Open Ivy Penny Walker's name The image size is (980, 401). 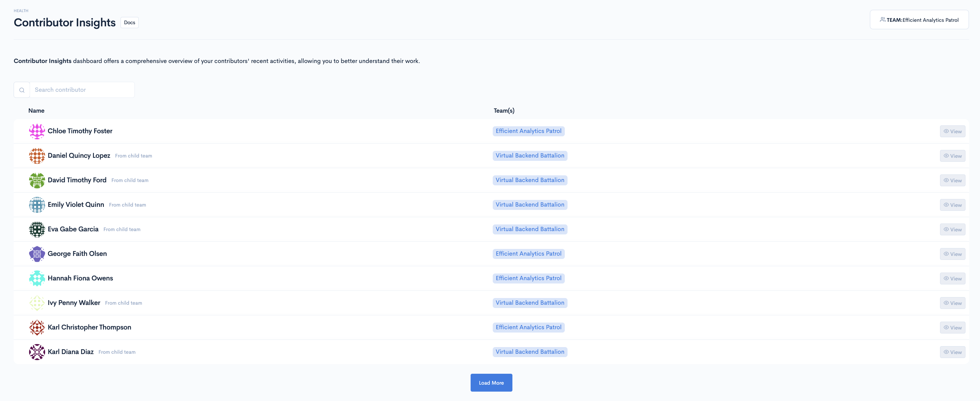[74, 303]
